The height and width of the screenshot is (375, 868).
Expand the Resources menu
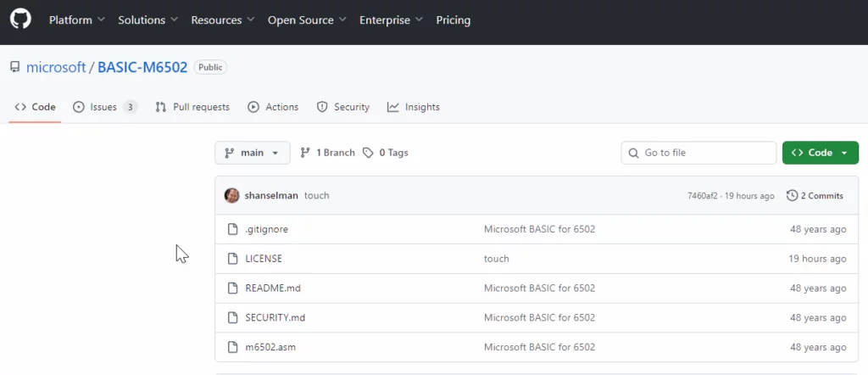pyautogui.click(x=223, y=20)
